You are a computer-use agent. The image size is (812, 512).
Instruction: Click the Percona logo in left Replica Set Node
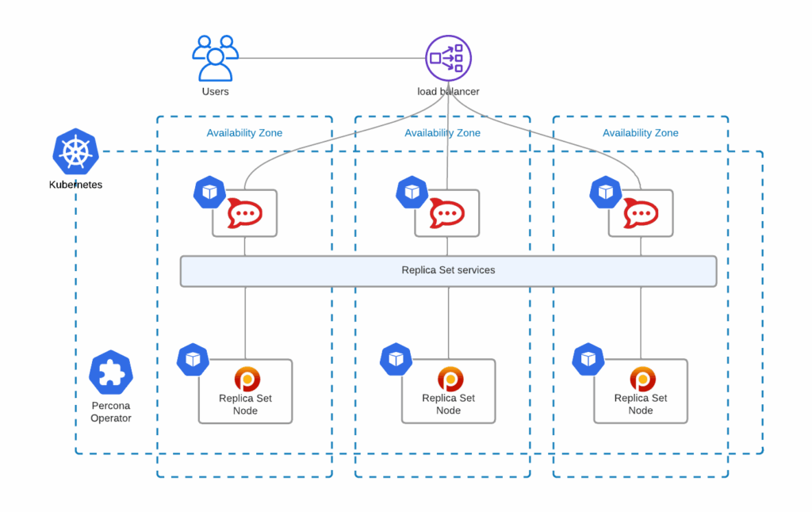pos(247,380)
